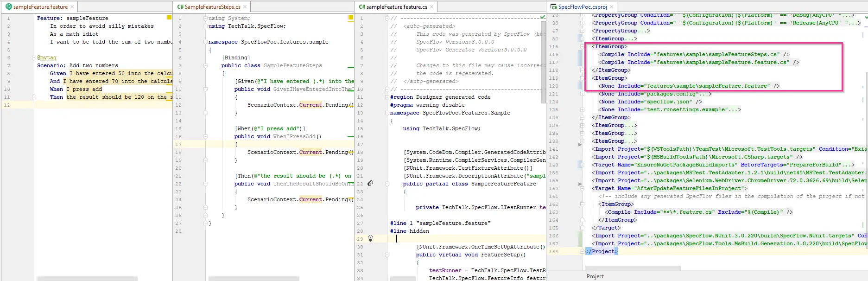This screenshot has height=281, width=868.
Task: Open the sampleFeature.feature.cs tab
Action: 396,7
